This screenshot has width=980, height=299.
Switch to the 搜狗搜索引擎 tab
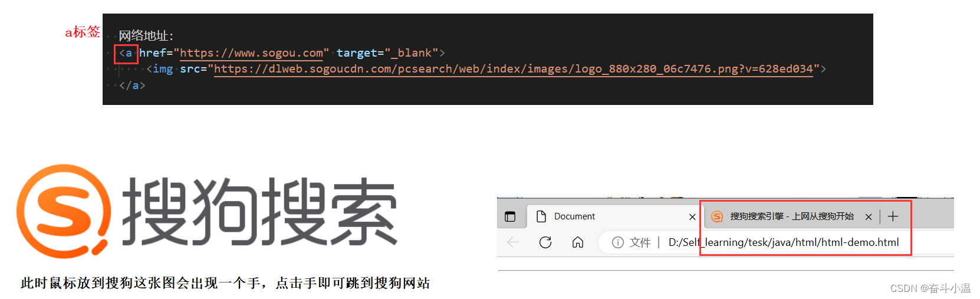pos(791,216)
